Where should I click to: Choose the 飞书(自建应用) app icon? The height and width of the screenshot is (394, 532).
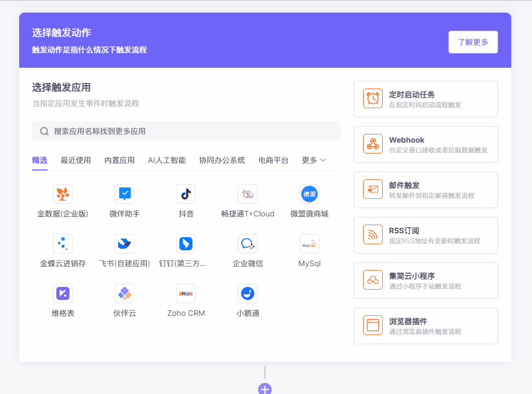coord(125,244)
